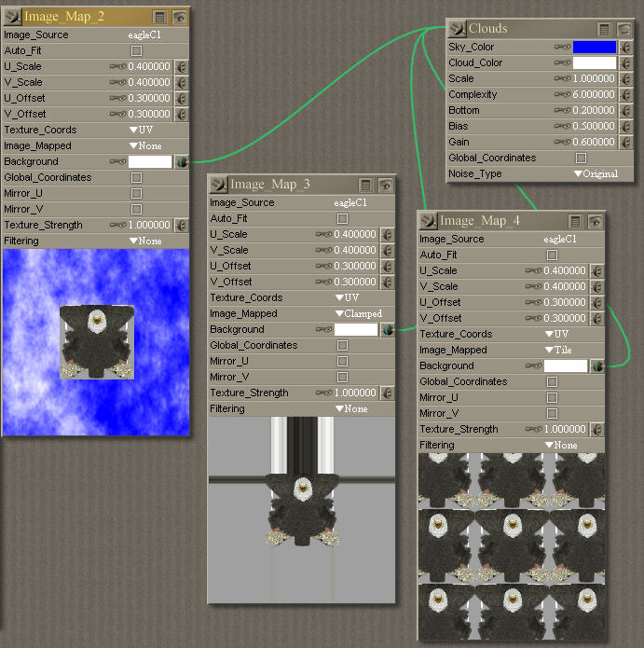Toggle the Clouds node preview icon
The height and width of the screenshot is (648, 644).
click(624, 29)
